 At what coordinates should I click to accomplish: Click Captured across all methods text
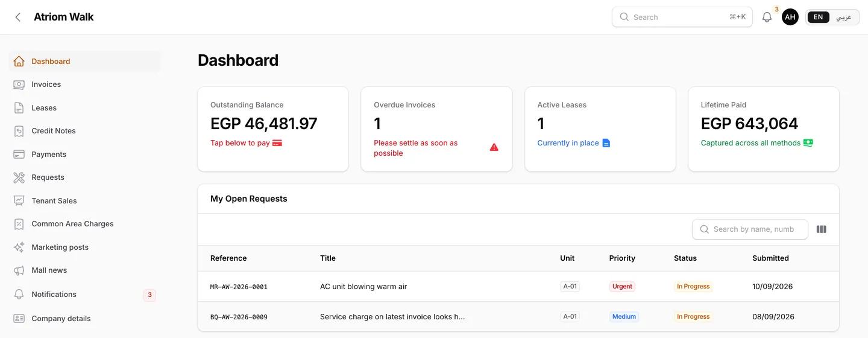750,143
